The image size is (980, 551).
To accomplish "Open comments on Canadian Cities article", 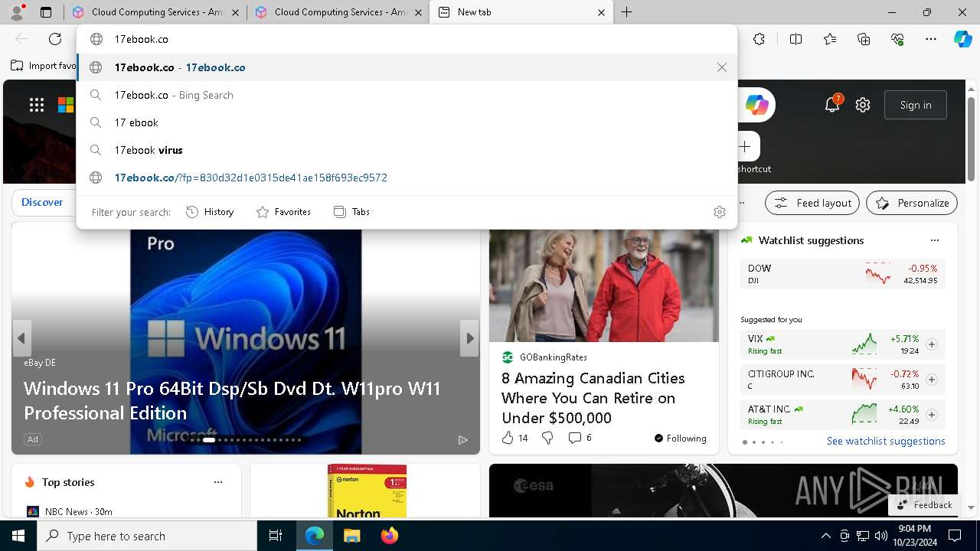I will click(x=580, y=438).
